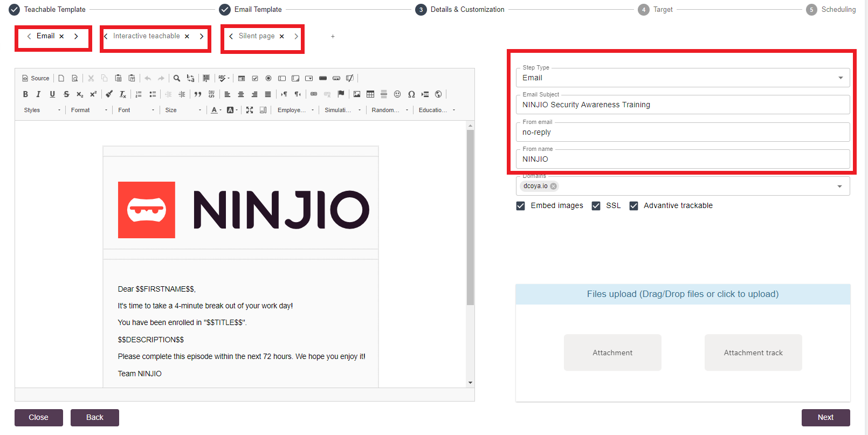Switch to the Interactive teachable tab

pos(146,36)
